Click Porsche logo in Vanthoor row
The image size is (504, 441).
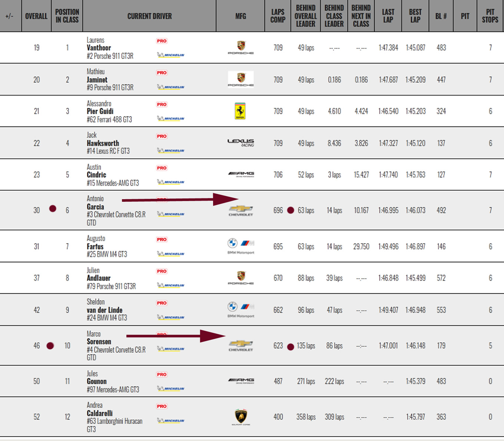point(241,47)
